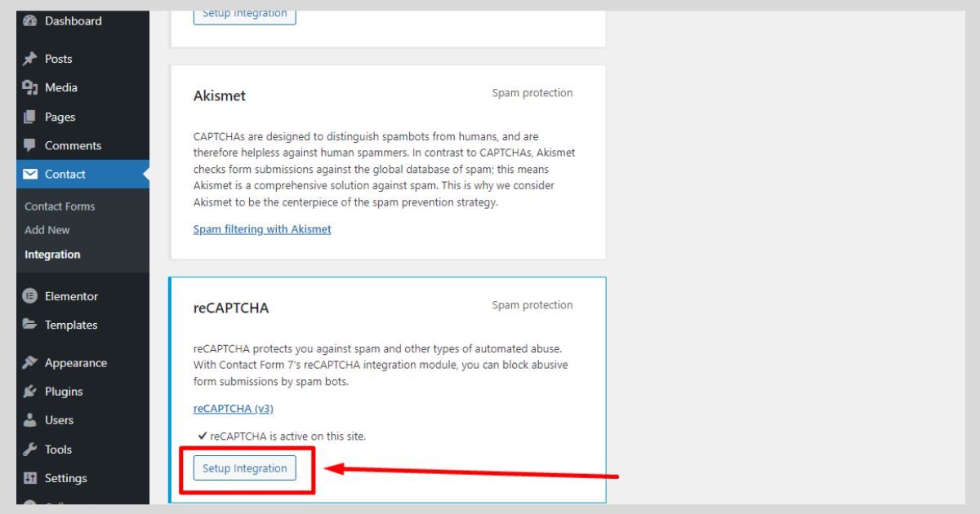Open Settings via the sliders icon
The height and width of the screenshot is (514, 980).
pyautogui.click(x=30, y=478)
